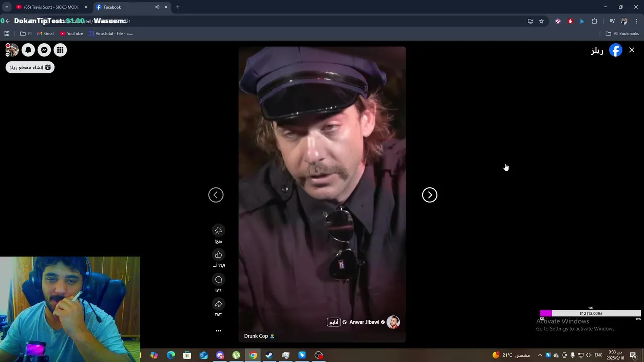
Task: Switch to the Travis Scott SICKO MODE tab
Action: click(51, 7)
